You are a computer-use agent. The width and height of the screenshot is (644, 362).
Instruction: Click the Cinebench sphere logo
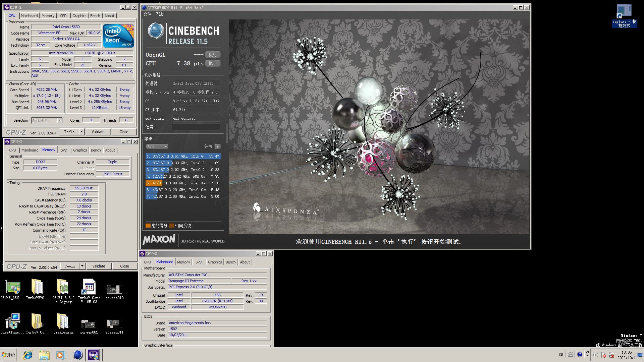click(x=156, y=31)
